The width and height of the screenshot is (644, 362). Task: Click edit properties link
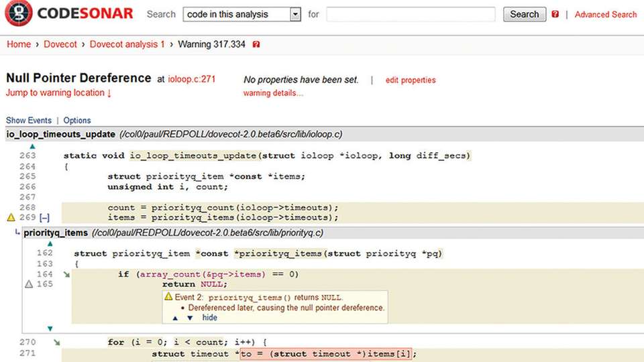(411, 80)
